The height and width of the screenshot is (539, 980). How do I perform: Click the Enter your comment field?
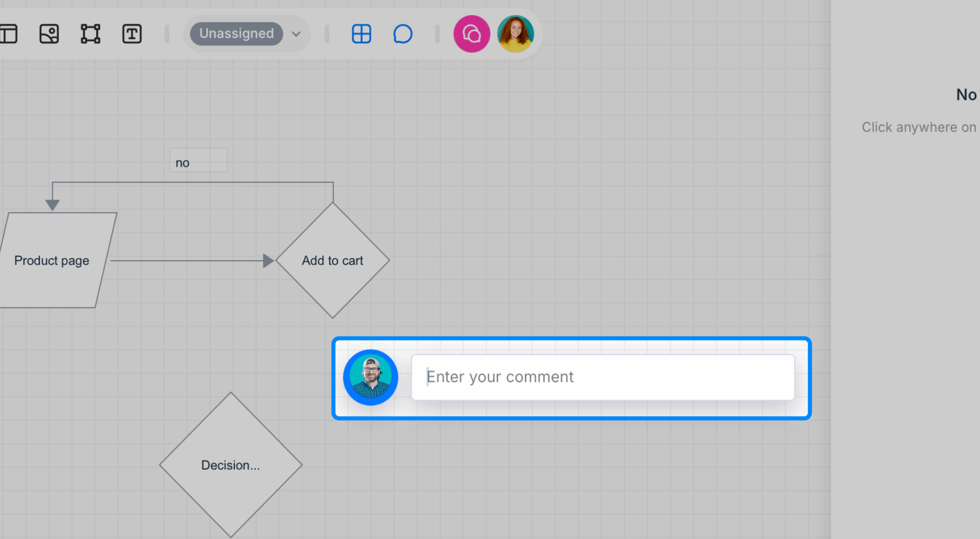[603, 377]
